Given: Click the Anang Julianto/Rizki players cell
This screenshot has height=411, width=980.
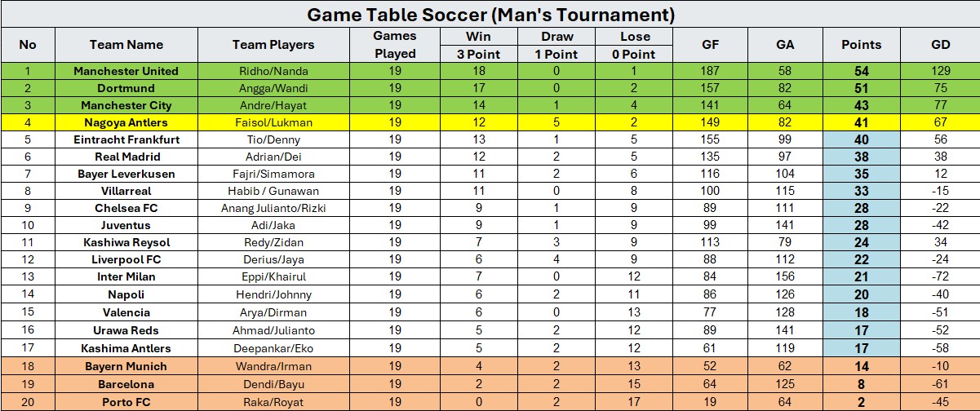Looking at the screenshot, I should (273, 208).
